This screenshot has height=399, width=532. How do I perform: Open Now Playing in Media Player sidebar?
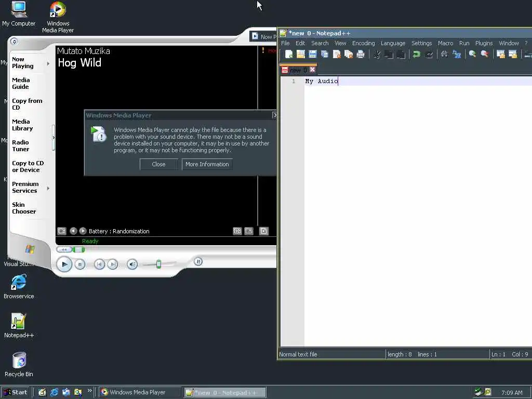click(23, 62)
